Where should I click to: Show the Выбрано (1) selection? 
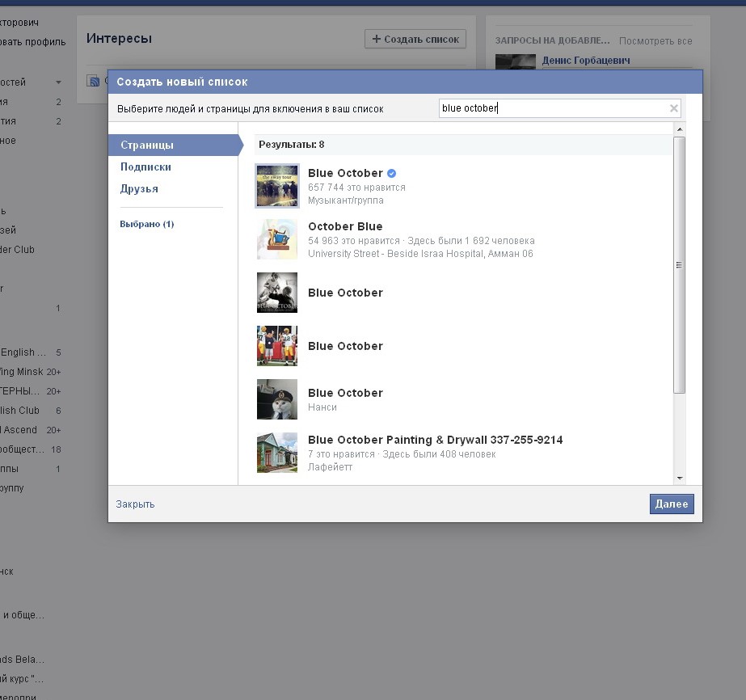(147, 224)
